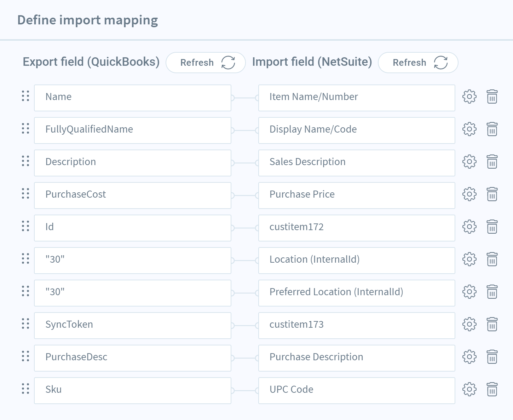Image resolution: width=513 pixels, height=420 pixels.
Task: Select the UPC Code import field
Action: tap(357, 391)
